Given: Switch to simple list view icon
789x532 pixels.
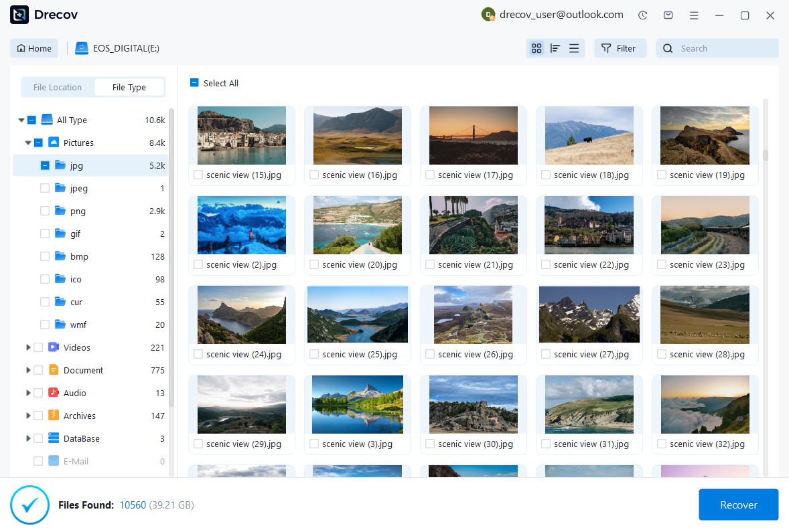Looking at the screenshot, I should click(x=574, y=48).
